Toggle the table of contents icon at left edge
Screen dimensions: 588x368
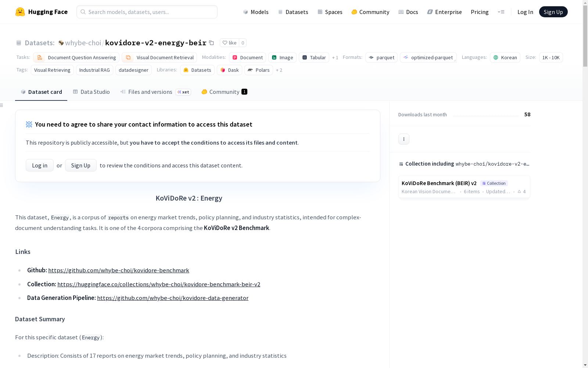point(2,105)
